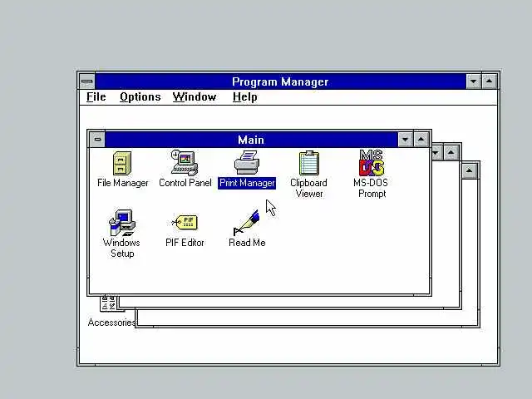Screen dimensions: 532x399
Task: Minimize the Program Manager window
Action: click(474, 81)
